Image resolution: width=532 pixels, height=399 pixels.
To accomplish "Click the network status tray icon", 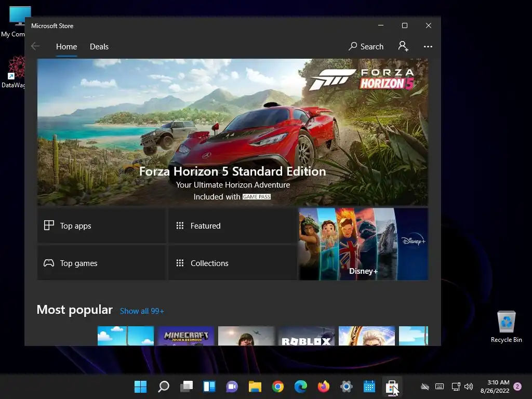I will point(456,387).
